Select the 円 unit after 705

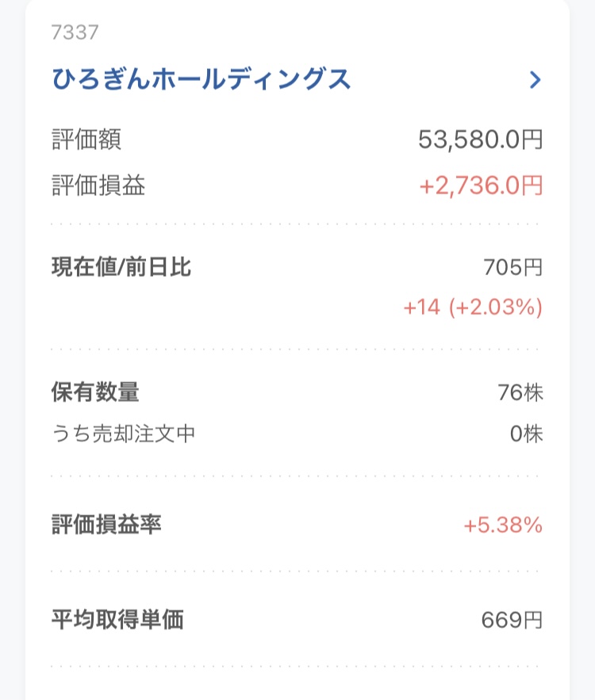(533, 268)
